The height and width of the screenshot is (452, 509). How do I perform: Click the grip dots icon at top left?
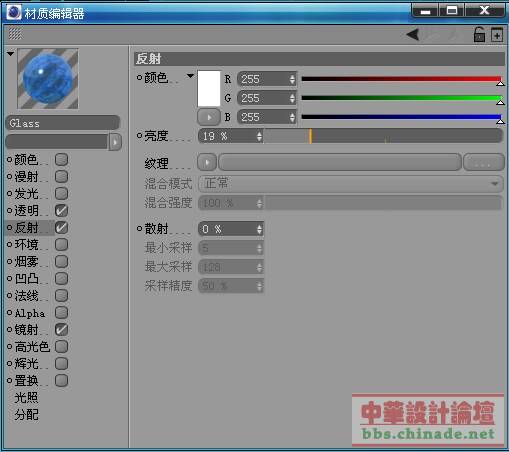click(x=15, y=34)
